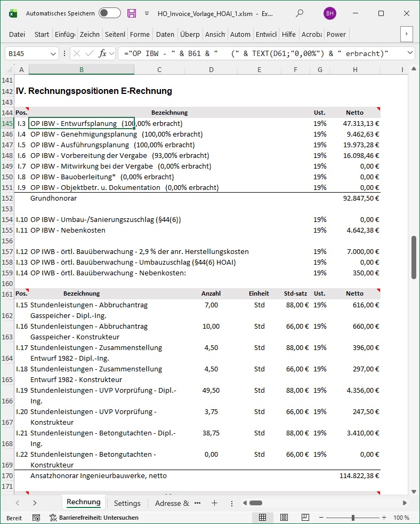Click the sheet tab bar options dots

click(x=232, y=503)
